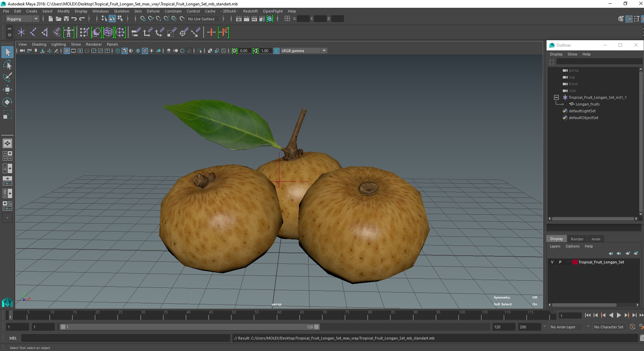Click the Set Key orange plus icon
The width and height of the screenshot is (644, 351).
click(x=211, y=32)
